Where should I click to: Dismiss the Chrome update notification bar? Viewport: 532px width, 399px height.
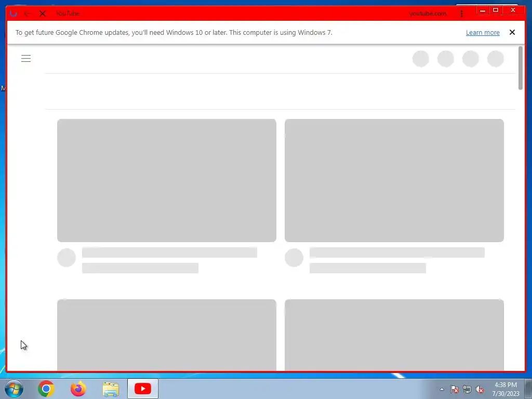tap(512, 32)
